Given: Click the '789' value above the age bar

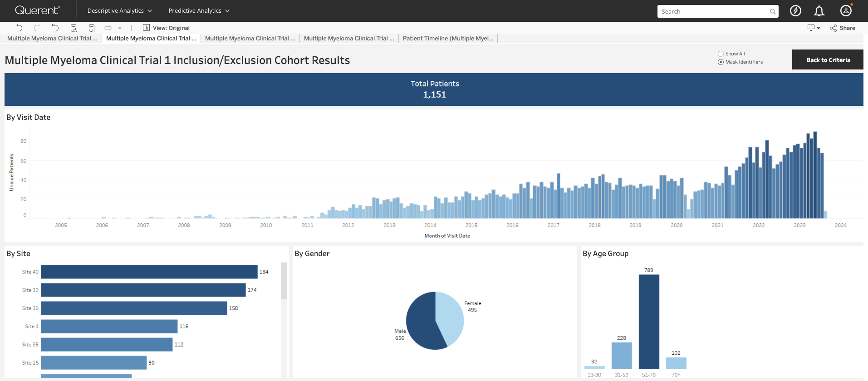Looking at the screenshot, I should [649, 270].
